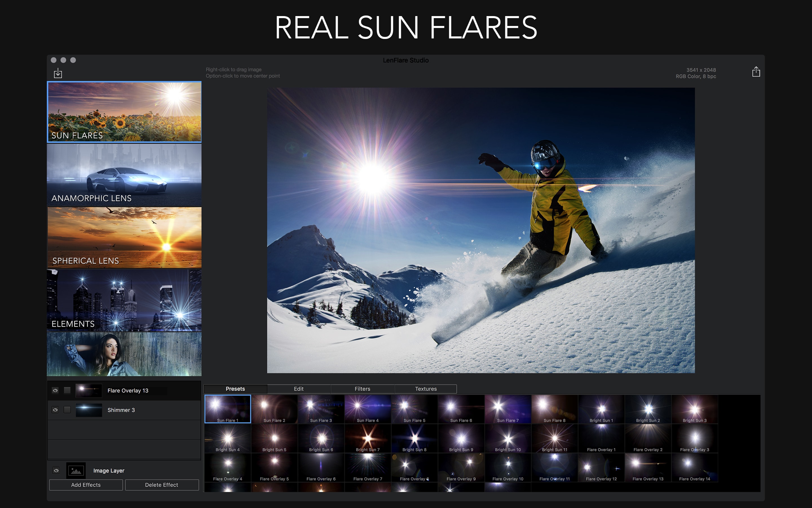Switch to the Edit tab
Image resolution: width=812 pixels, height=508 pixels.
click(299, 389)
